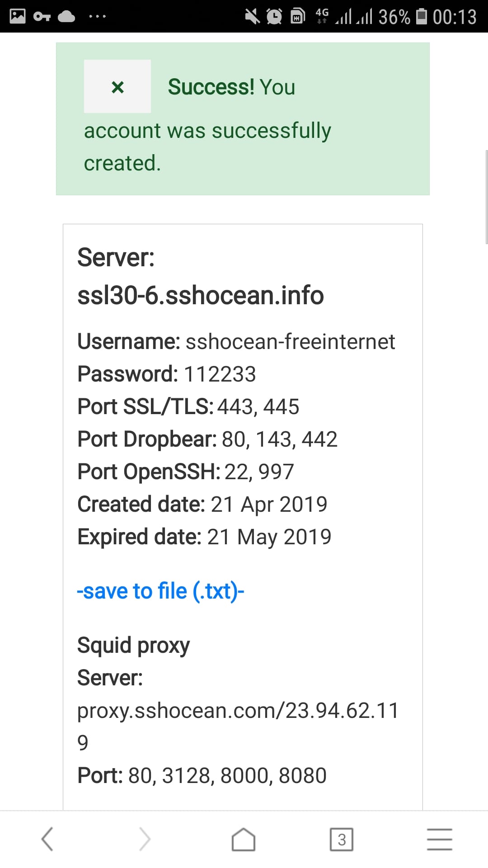This screenshot has height=868, width=488.
Task: Tap the cloud icon in status bar
Action: coord(67,17)
